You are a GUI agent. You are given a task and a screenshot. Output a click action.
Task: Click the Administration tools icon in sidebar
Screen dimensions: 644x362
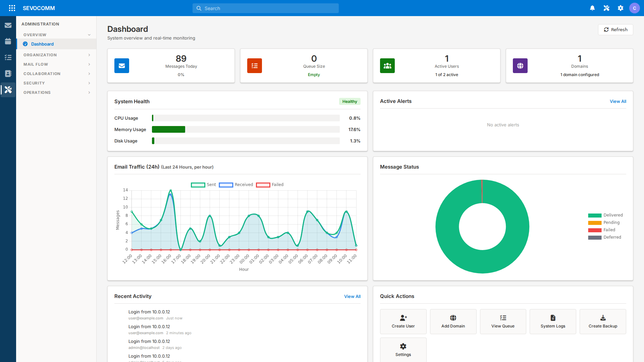pos(8,89)
